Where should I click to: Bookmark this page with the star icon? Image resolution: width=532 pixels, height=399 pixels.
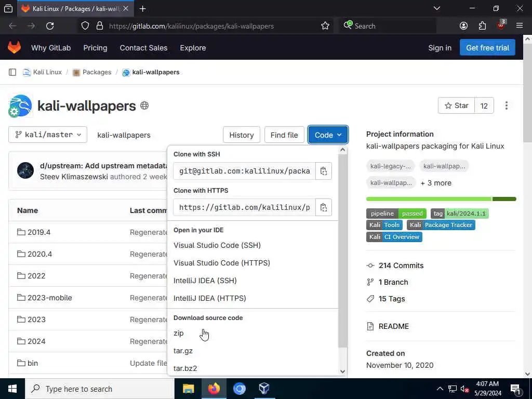[325, 26]
